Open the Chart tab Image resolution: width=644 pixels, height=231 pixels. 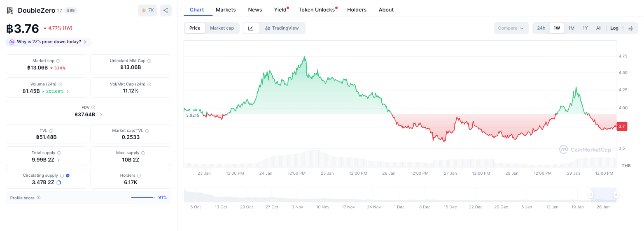197,9
